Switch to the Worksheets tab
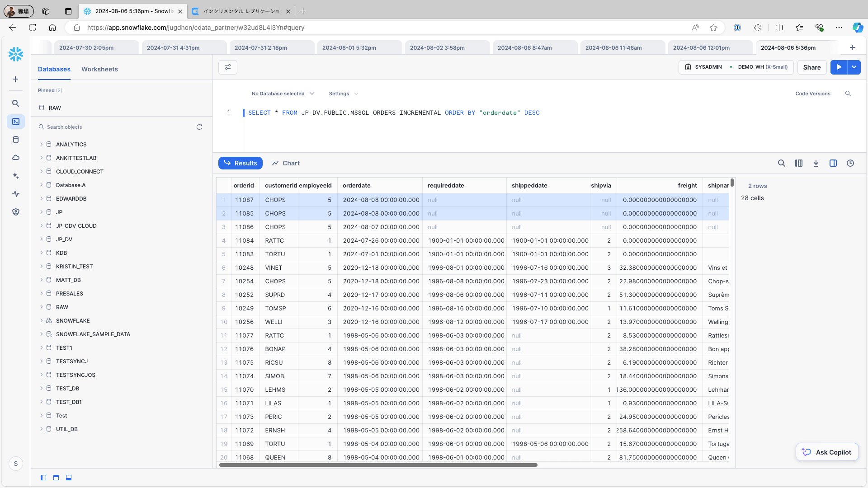The width and height of the screenshot is (868, 488). point(99,69)
